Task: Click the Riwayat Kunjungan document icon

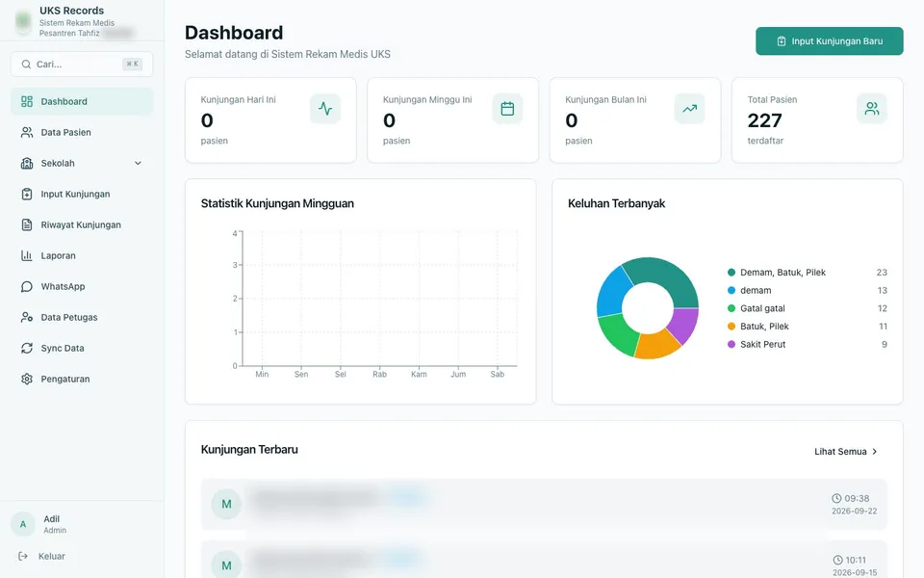Action: point(27,224)
